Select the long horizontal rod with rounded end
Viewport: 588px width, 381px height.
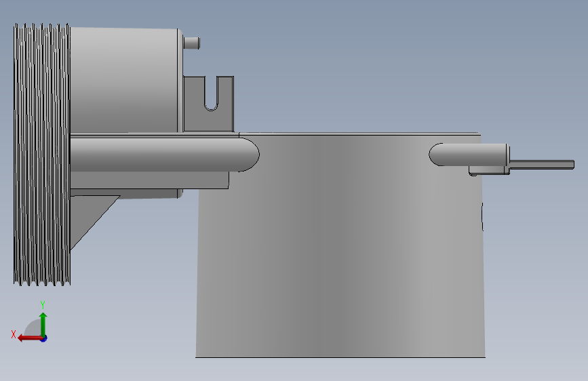click(164, 155)
